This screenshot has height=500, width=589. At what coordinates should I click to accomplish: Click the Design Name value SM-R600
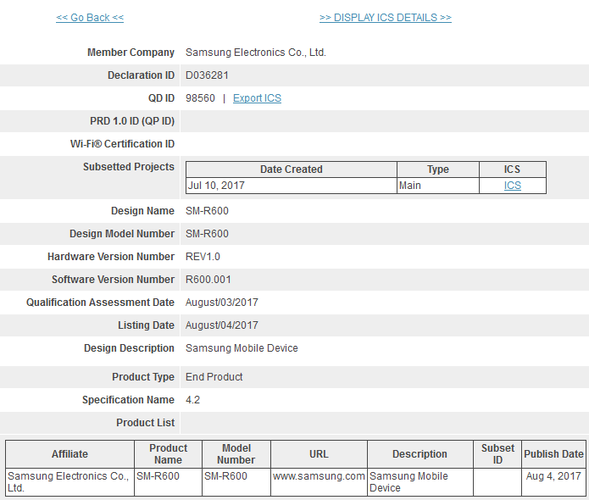207,211
